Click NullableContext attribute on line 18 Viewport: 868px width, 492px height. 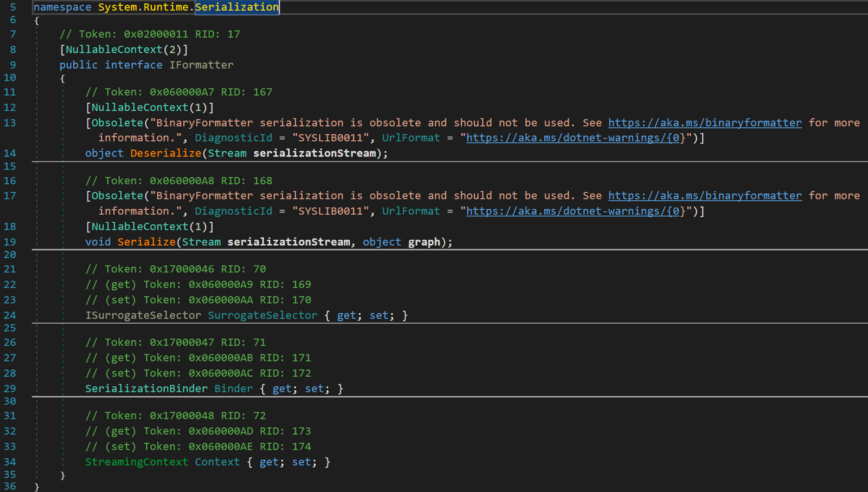pyautogui.click(x=140, y=227)
